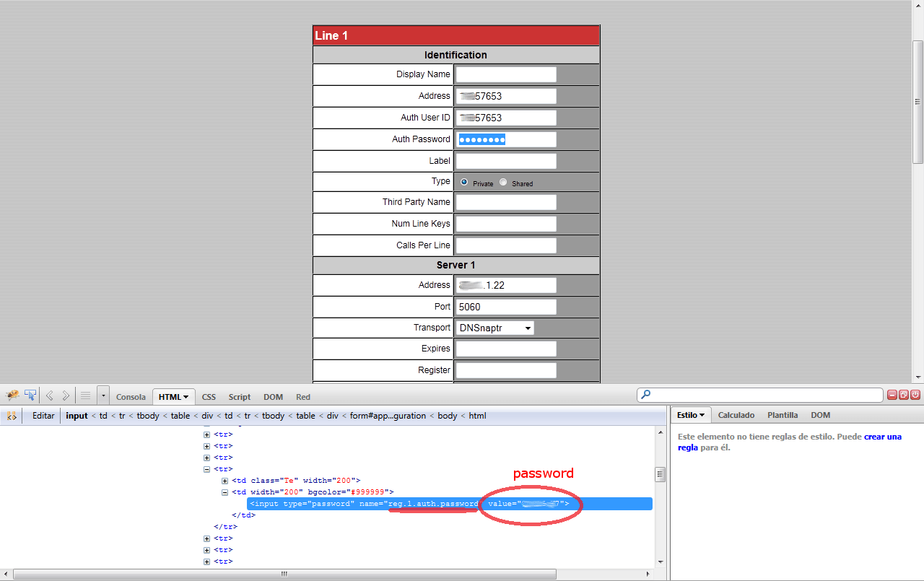Click the Firebug back arrow
Screen dimensions: 924x581
tap(50, 396)
